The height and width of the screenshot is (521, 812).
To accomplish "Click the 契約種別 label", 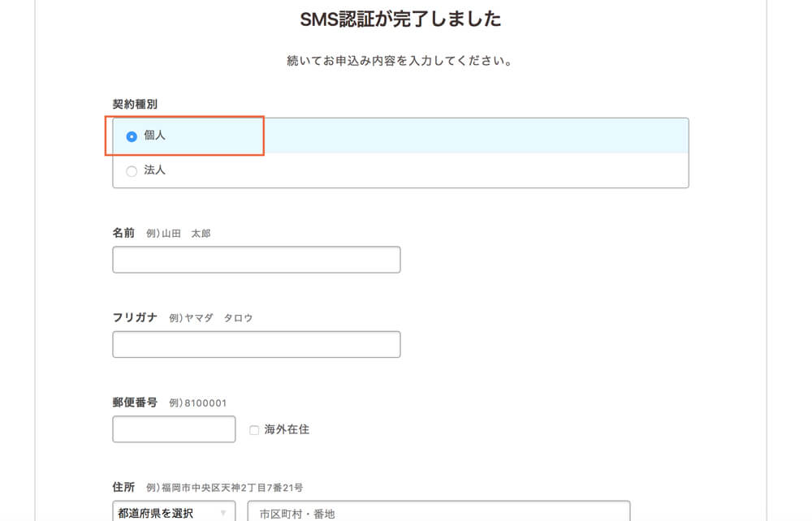I will [x=135, y=105].
